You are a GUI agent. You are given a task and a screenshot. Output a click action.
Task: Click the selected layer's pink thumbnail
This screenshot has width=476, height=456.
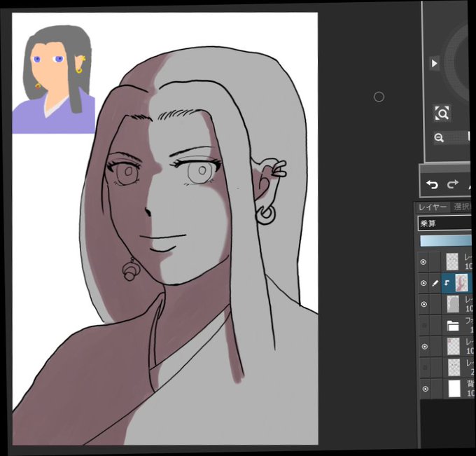461,282
